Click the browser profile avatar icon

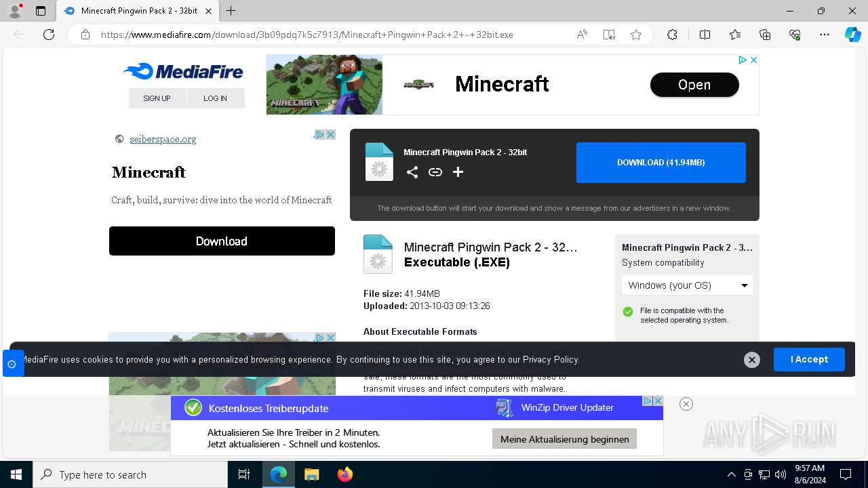15,11
